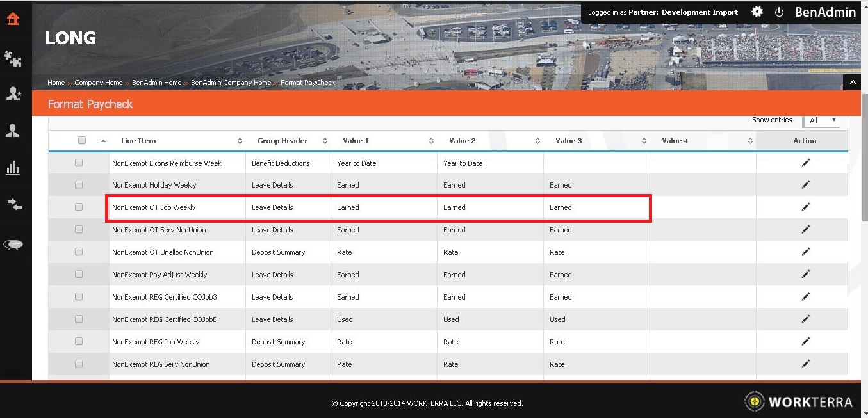Go to Company Home breadcrumb
This screenshot has height=418, width=868.
coord(98,83)
